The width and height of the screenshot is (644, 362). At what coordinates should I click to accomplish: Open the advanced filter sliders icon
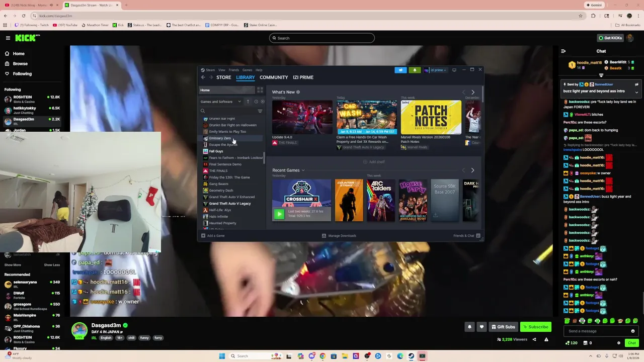pyautogui.click(x=260, y=111)
